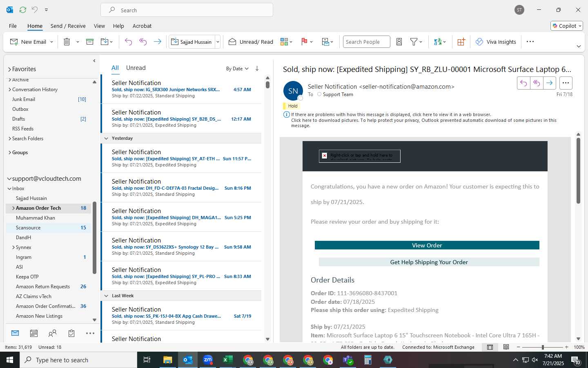Open the File menu
The width and height of the screenshot is (588, 368).
point(13,26)
